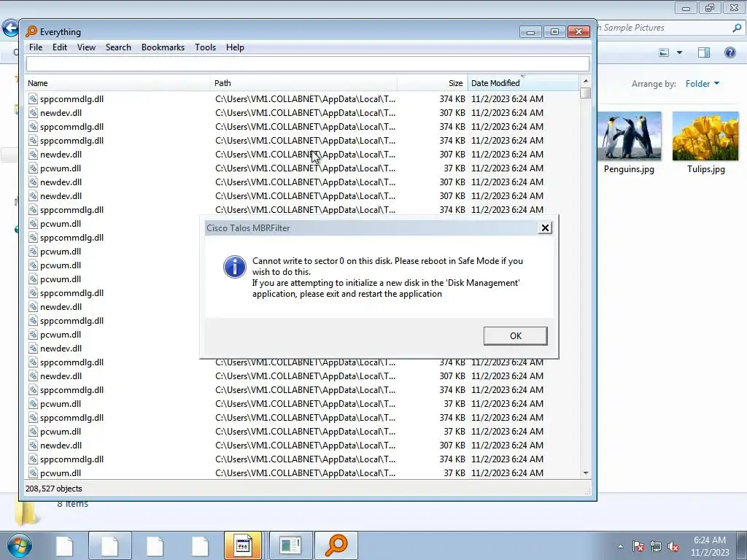Viewport: 747px width, 560px height.
Task: Click the results list scroll-up arrow
Action: (x=586, y=81)
